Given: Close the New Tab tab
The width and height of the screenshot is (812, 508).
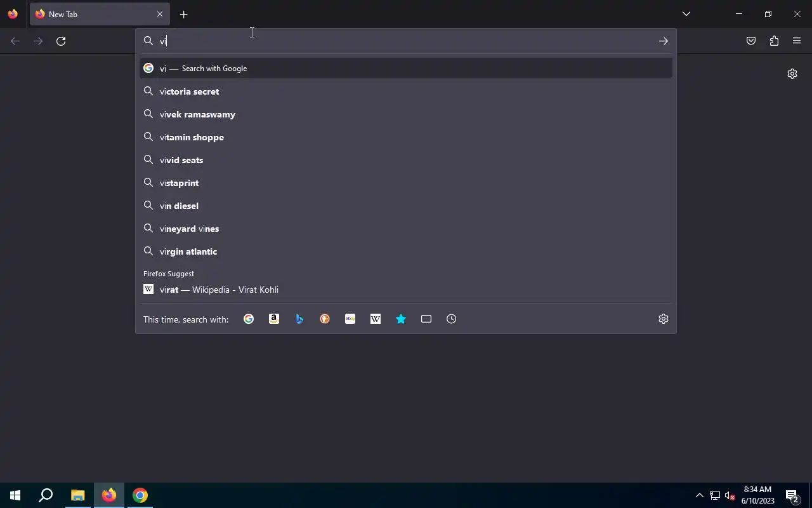Looking at the screenshot, I should coord(160,14).
